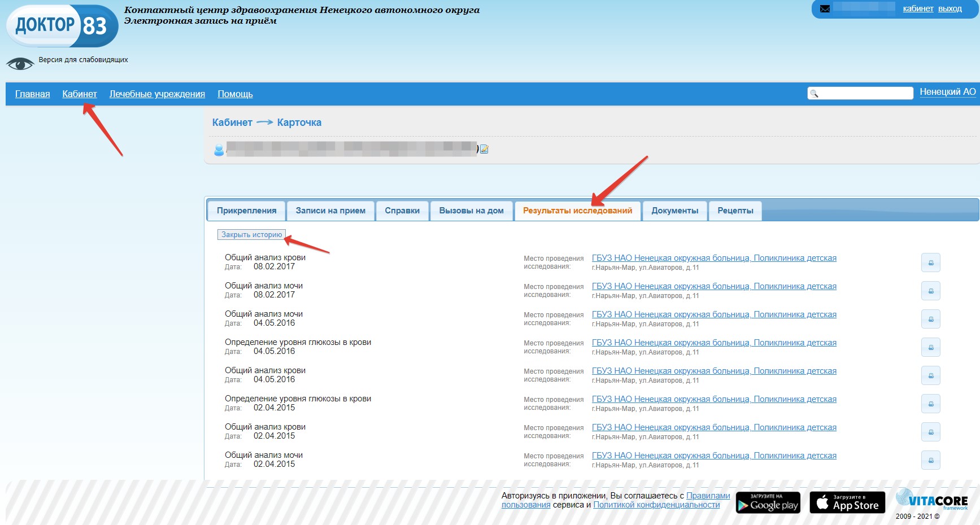Print the 08.02.2017 Общий анализ мочи result
This screenshot has height=525, width=980.
[x=930, y=291]
